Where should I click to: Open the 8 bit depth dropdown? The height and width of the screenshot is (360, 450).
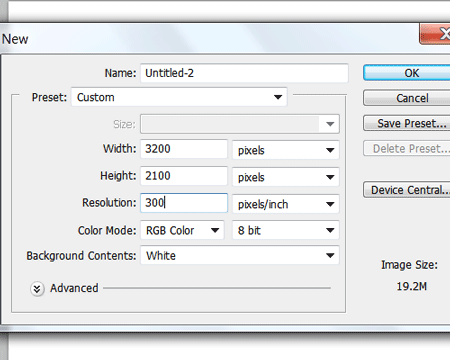pyautogui.click(x=286, y=230)
